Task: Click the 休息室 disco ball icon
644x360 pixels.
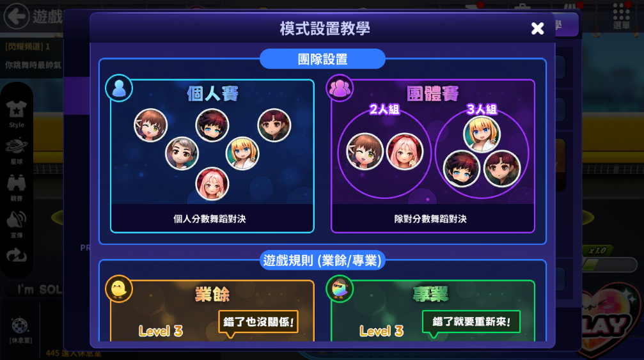Action: (20, 331)
